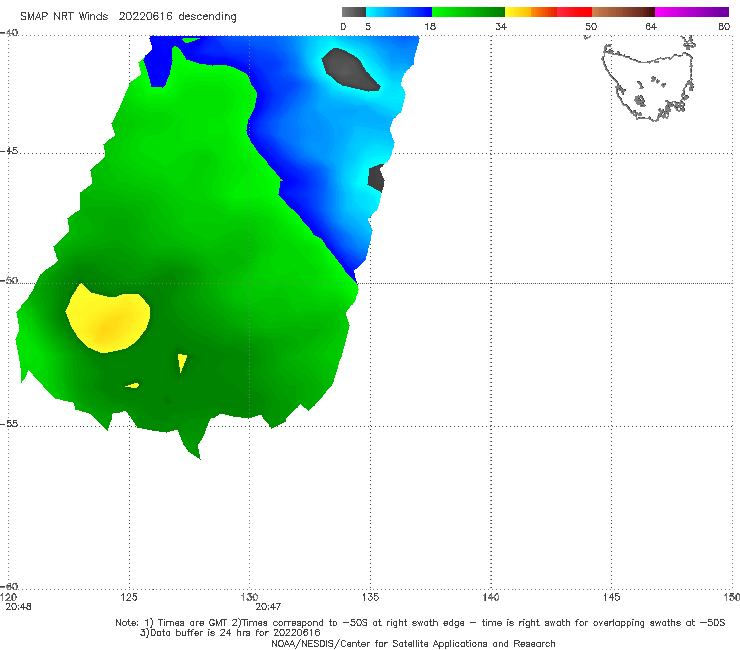The image size is (740, 650).
Task: Click the dark gray calm patch near 41S
Action: point(350,69)
